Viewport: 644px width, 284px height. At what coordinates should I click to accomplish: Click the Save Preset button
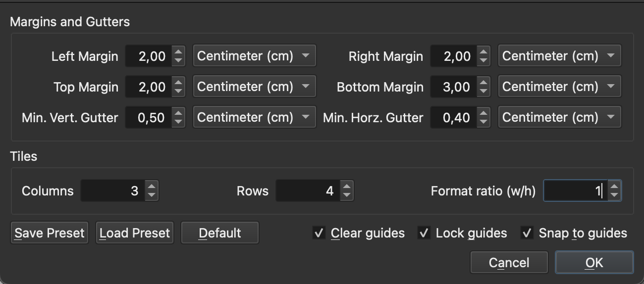tap(50, 233)
